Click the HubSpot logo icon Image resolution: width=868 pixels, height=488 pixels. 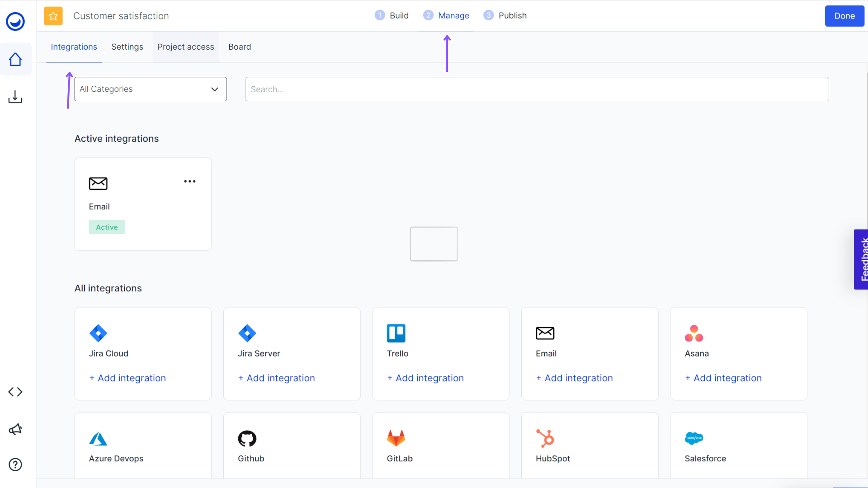tap(545, 438)
